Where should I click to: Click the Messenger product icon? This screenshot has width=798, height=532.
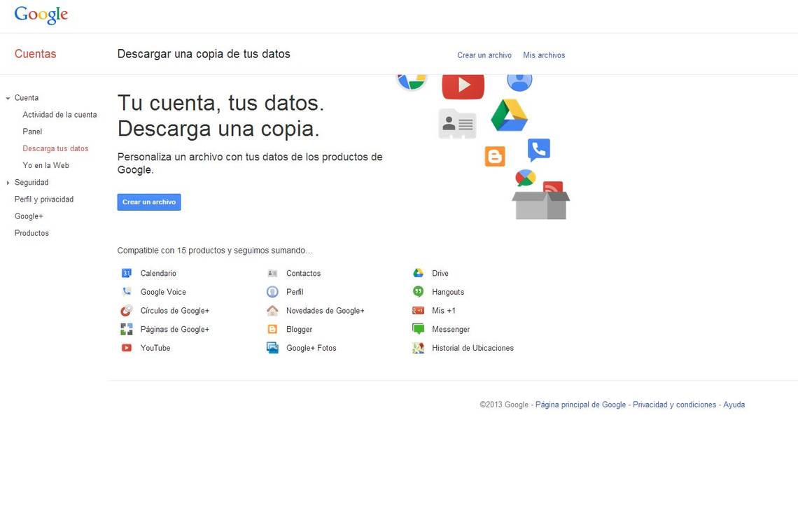pyautogui.click(x=419, y=330)
